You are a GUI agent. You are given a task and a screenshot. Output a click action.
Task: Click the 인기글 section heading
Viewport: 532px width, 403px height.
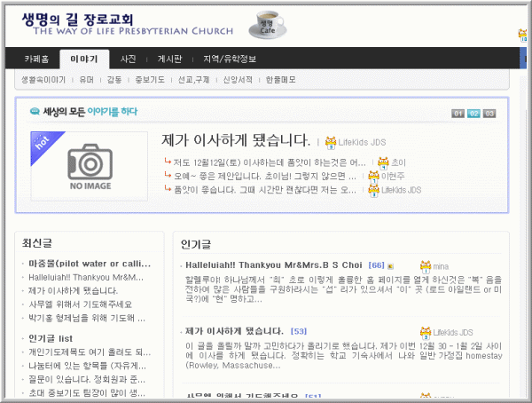[x=195, y=244]
